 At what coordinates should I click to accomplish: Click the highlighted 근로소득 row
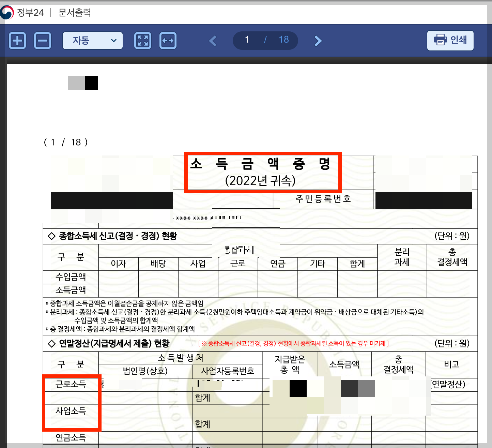71,385
